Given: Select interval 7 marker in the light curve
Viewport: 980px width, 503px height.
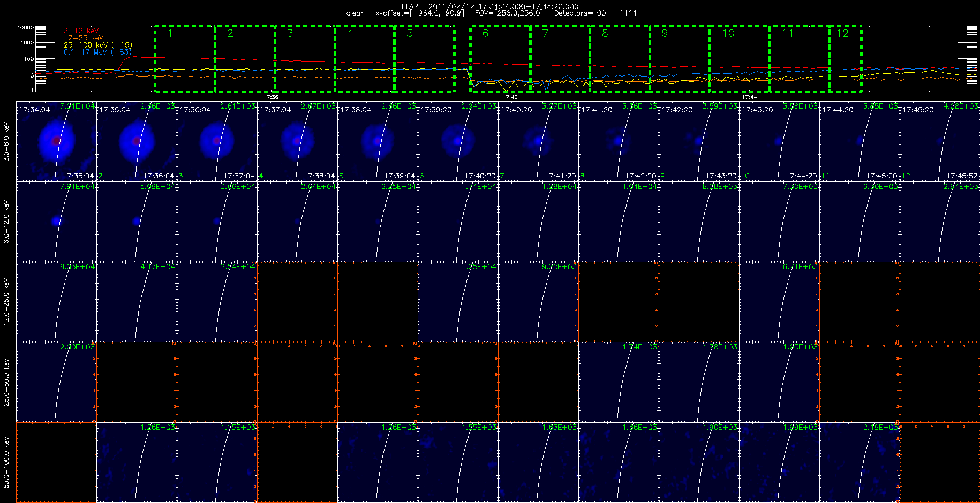Looking at the screenshot, I should tap(545, 34).
